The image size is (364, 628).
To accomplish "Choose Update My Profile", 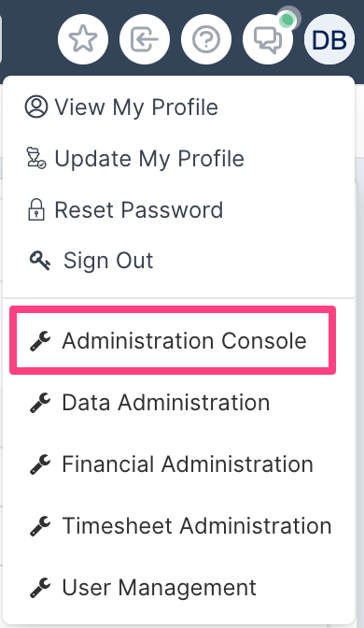I will coord(134,158).
